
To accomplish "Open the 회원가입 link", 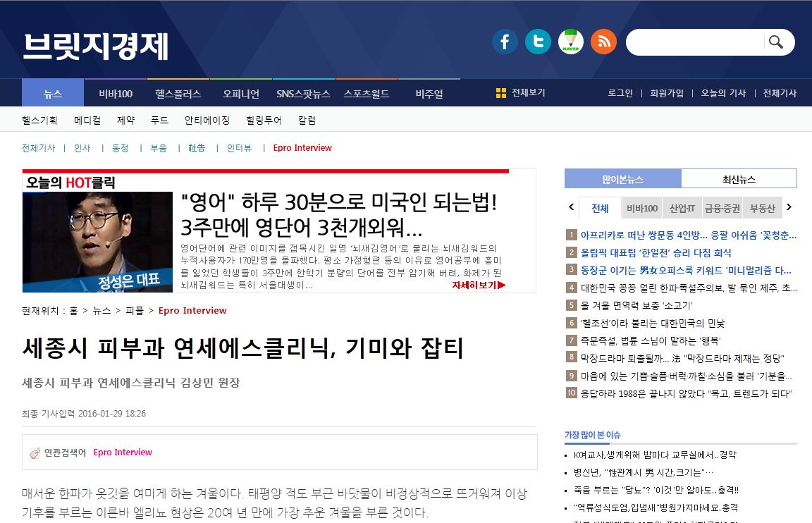I will point(667,93).
